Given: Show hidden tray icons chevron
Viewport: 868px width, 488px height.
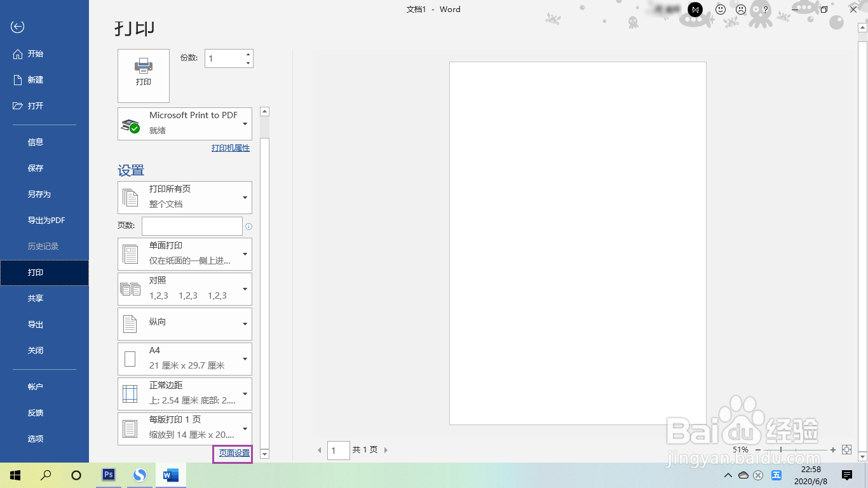Looking at the screenshot, I should pos(728,475).
